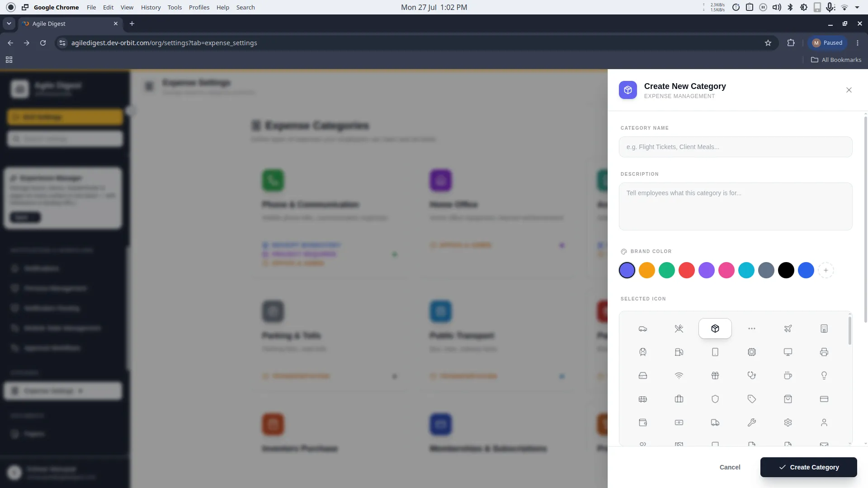Select the person user icon
This screenshot has width=868, height=488.
pyautogui.click(x=824, y=422)
